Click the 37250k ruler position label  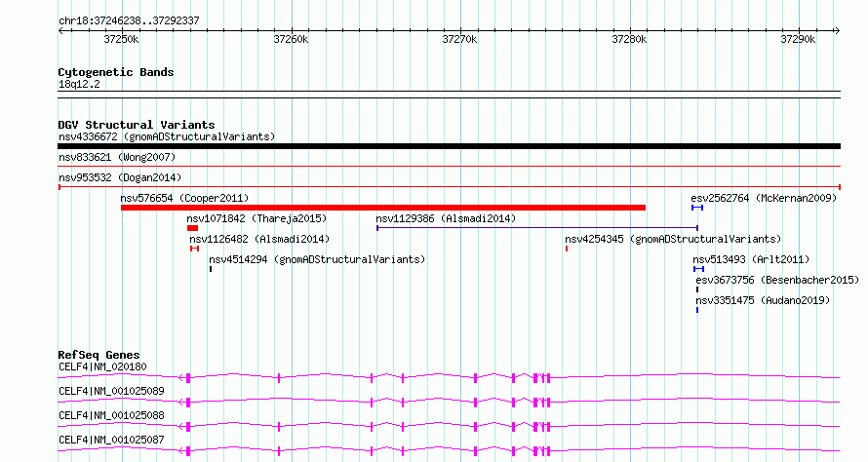pyautogui.click(x=121, y=39)
